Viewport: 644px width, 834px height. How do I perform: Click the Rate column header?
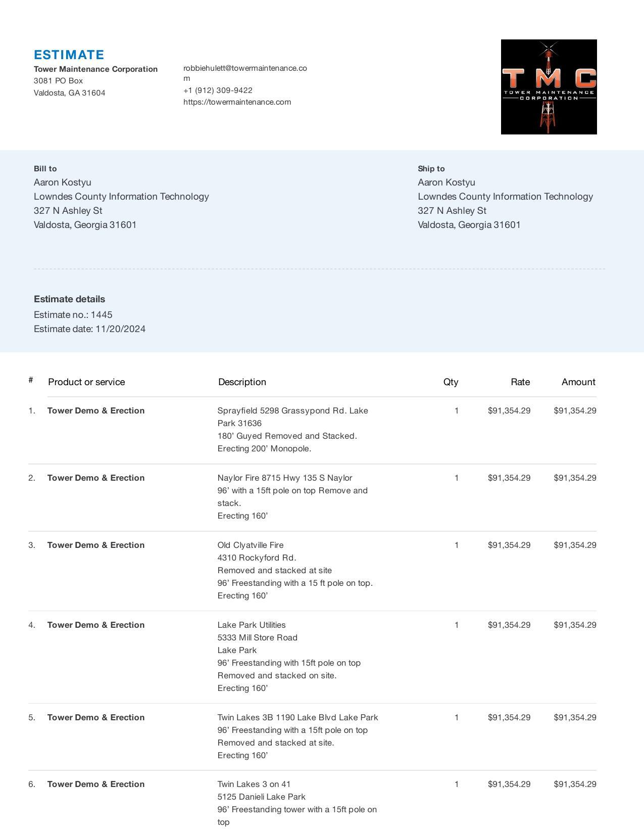[520, 382]
